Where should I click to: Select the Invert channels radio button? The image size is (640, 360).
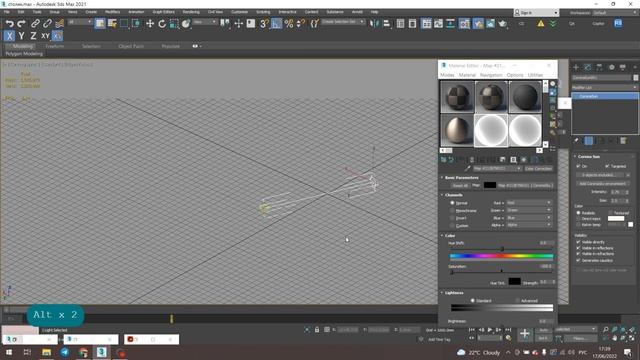point(452,218)
